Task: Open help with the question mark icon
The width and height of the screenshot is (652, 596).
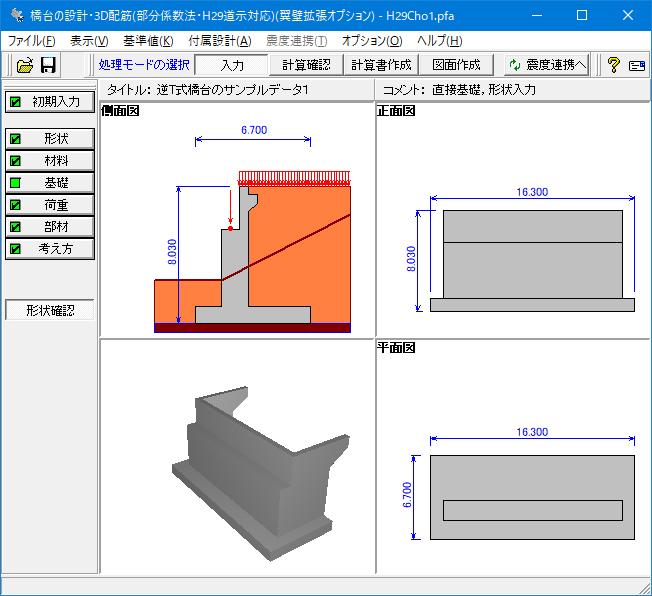Action: click(614, 65)
